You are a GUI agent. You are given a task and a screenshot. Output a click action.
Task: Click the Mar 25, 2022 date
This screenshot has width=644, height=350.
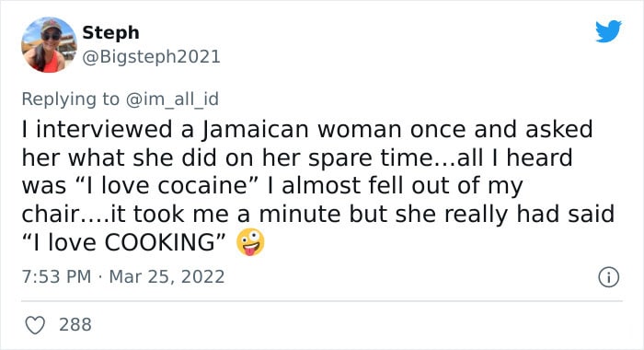(x=167, y=276)
